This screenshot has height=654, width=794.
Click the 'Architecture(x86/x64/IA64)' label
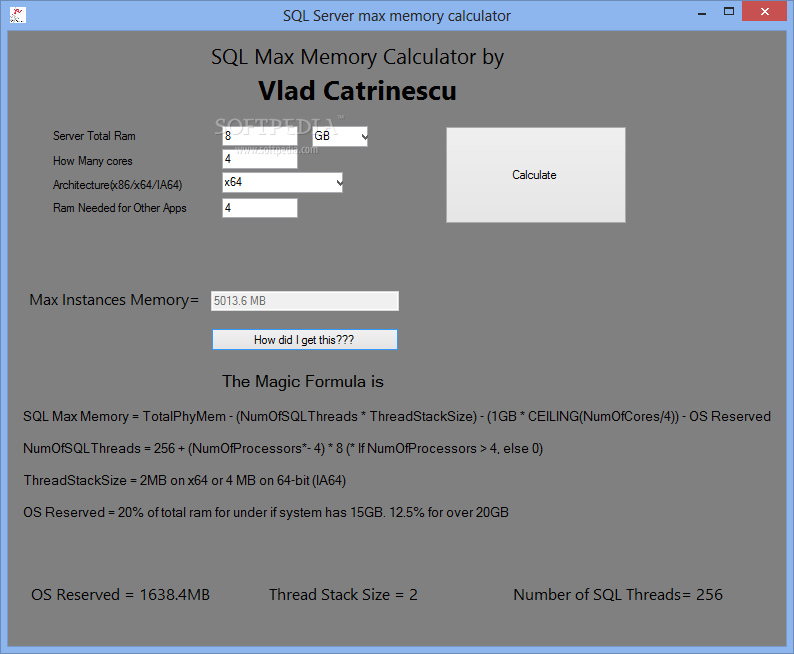pyautogui.click(x=117, y=185)
